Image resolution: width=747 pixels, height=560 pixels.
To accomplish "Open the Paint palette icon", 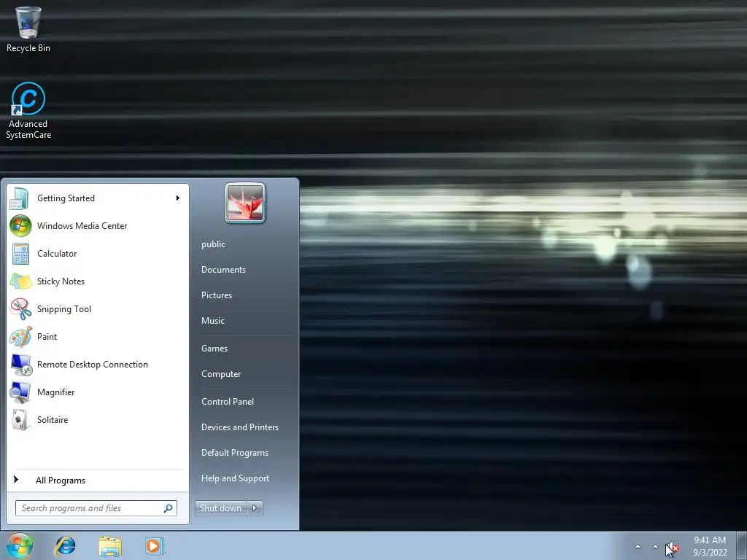I will pos(20,337).
